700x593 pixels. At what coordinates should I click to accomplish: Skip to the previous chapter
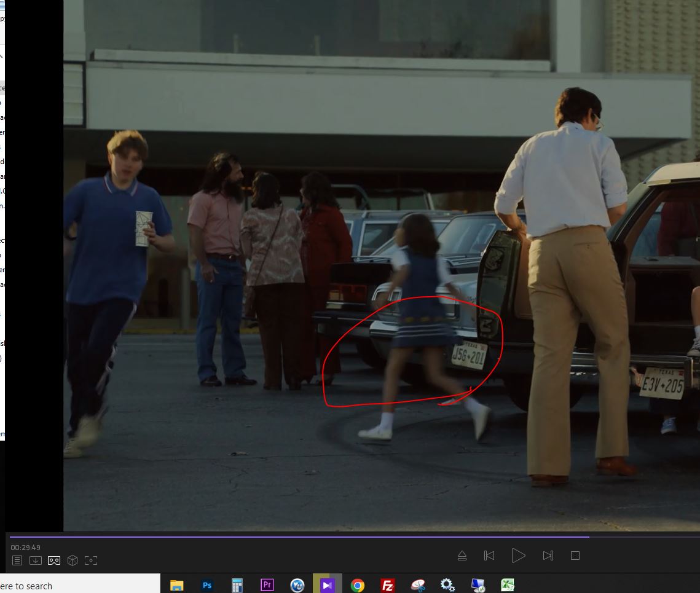tap(489, 556)
